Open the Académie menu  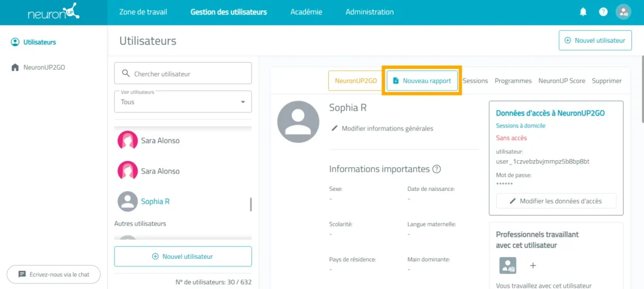306,12
